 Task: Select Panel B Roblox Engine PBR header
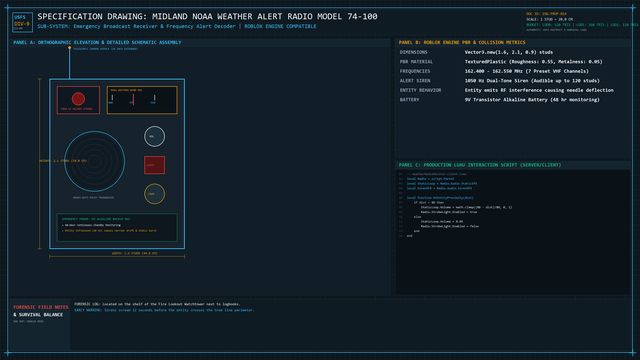[x=462, y=42]
